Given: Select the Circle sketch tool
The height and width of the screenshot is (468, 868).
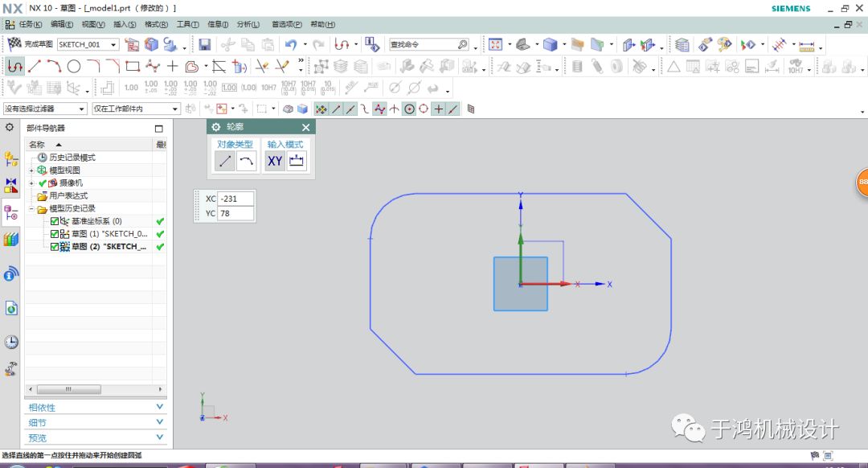Looking at the screenshot, I should pos(74,67).
